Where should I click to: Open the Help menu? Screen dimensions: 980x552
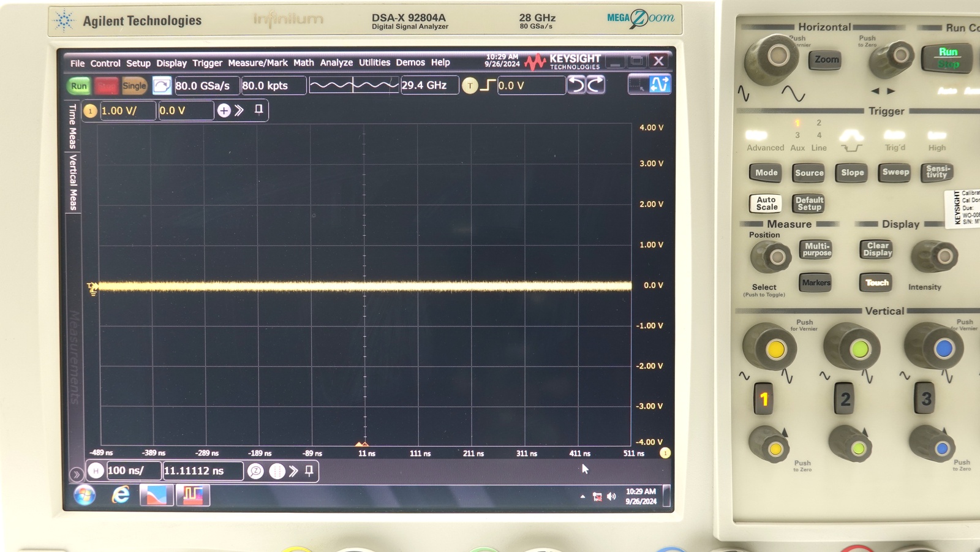(440, 62)
